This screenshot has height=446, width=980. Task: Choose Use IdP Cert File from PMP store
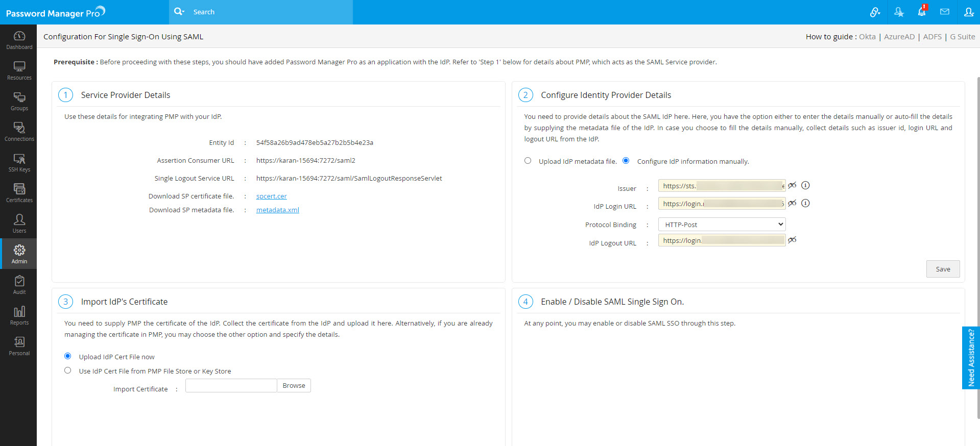pyautogui.click(x=68, y=370)
